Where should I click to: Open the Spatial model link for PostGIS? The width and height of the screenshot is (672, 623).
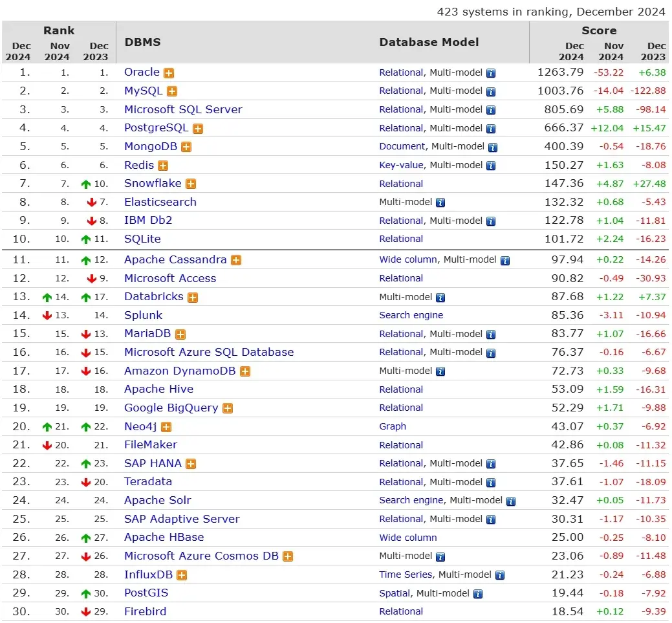click(395, 593)
